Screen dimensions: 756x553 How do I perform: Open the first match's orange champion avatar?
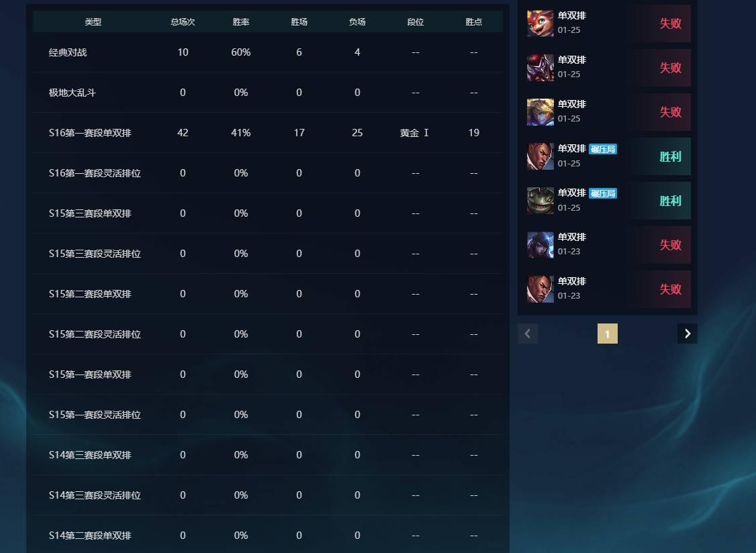(540, 23)
